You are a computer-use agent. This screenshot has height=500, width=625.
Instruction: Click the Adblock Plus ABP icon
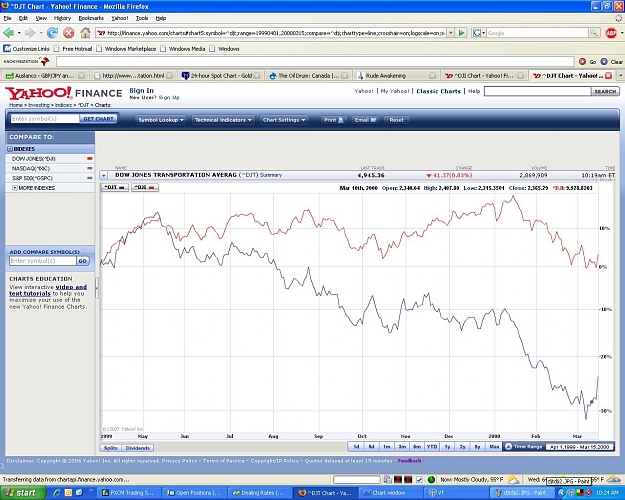[x=611, y=33]
